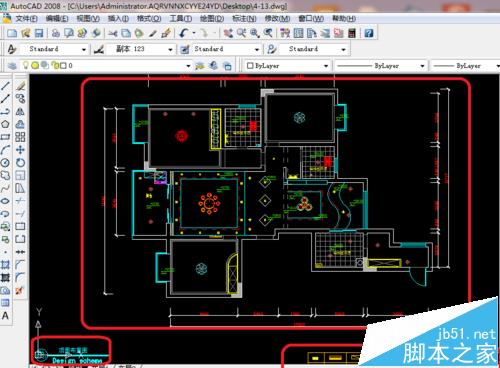Screen dimensions: 500x368
Task: Open the 标注(N) menu
Action: pos(244,18)
